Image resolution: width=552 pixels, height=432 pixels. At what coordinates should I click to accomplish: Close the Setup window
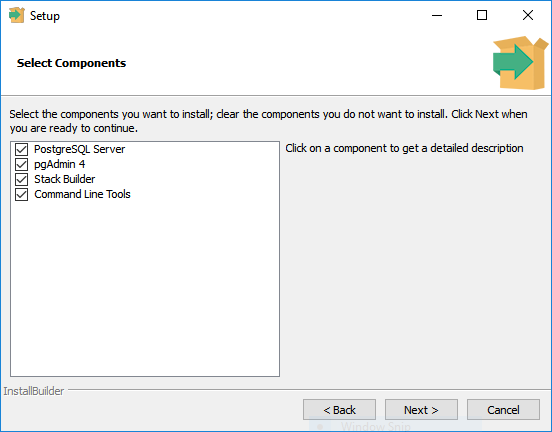coord(528,15)
